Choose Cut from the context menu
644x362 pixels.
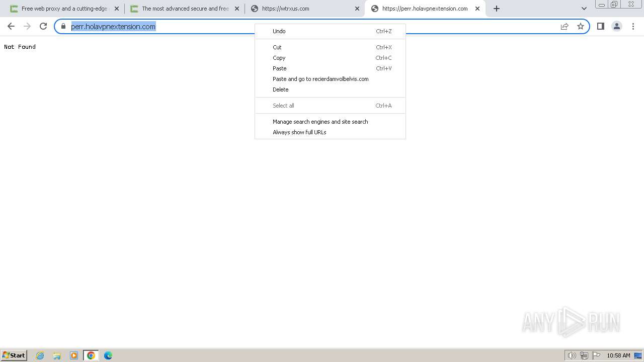(x=330, y=47)
